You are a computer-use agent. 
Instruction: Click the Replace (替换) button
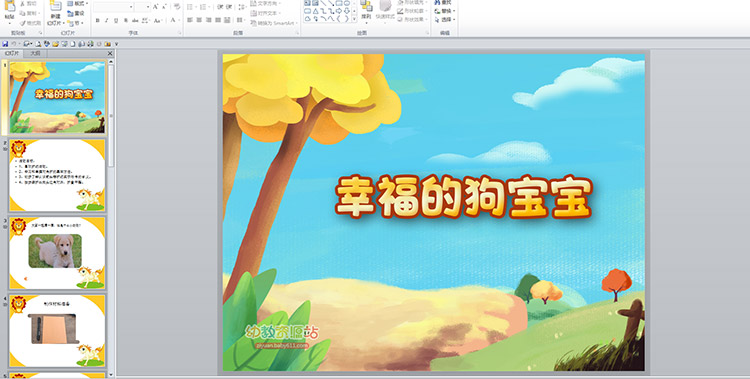pos(445,11)
